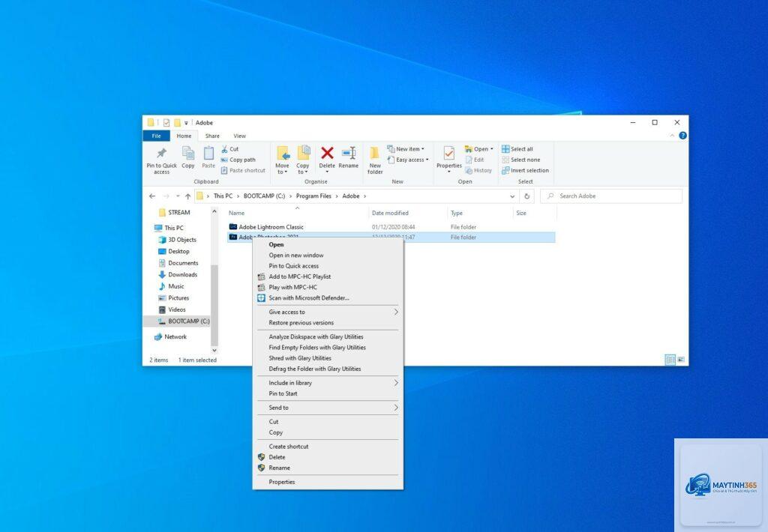Open the File tab

tap(156, 136)
